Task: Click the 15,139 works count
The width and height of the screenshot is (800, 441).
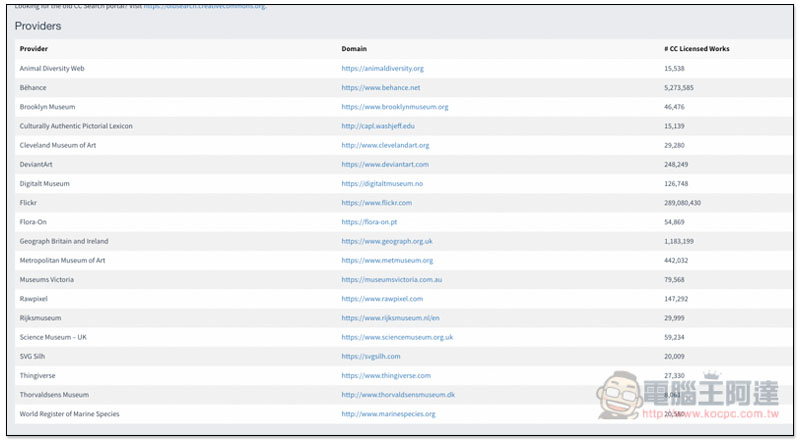Action: click(x=674, y=126)
